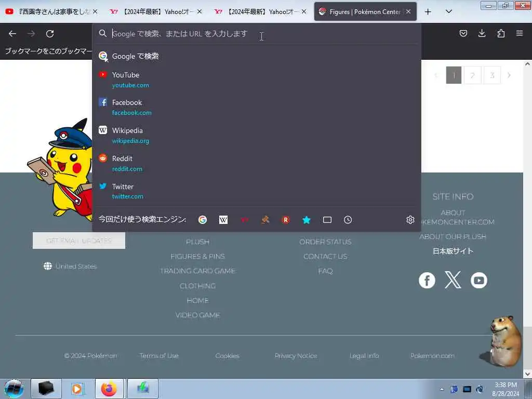The height and width of the screenshot is (399, 532).
Task: Open the extensions puzzle icon
Action: point(501,33)
